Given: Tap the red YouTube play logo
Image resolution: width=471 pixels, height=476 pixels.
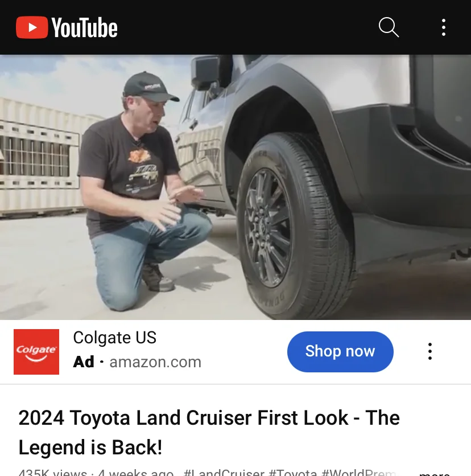Looking at the screenshot, I should pyautogui.click(x=32, y=27).
